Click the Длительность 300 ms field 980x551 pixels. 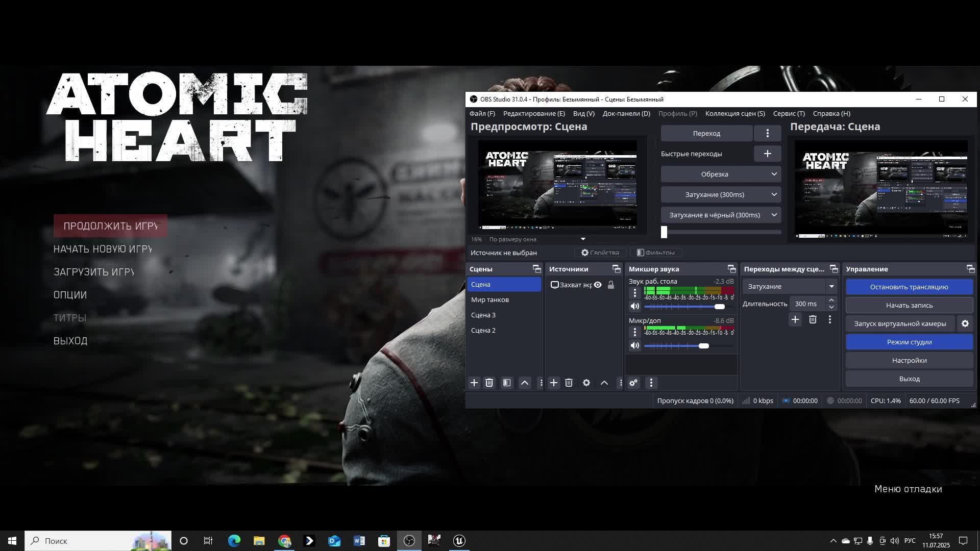pyautogui.click(x=807, y=304)
